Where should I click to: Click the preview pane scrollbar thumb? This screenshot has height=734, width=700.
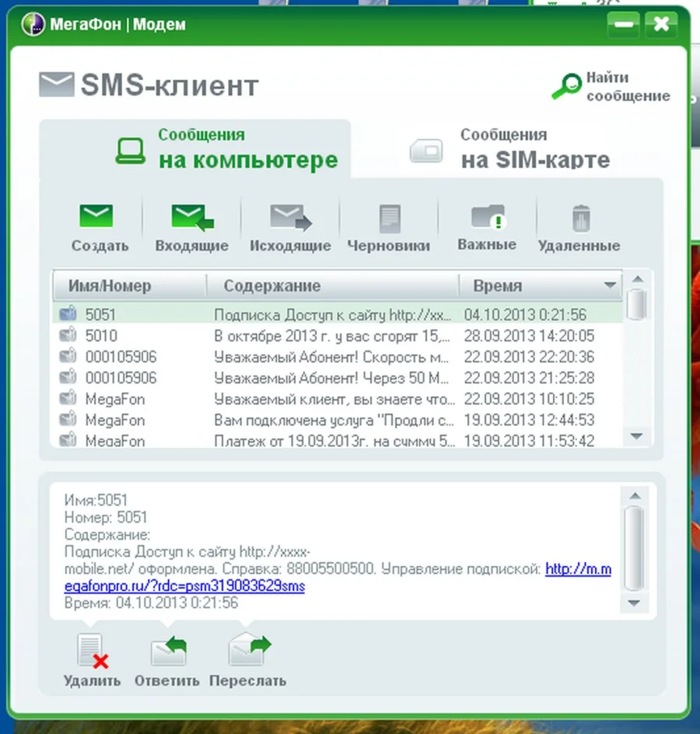635,549
